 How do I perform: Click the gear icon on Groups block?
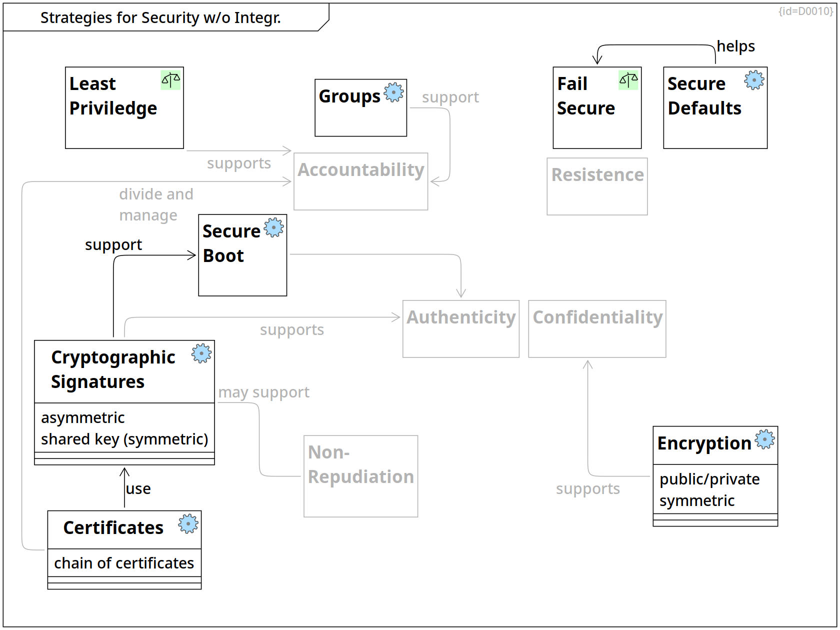pyautogui.click(x=394, y=92)
